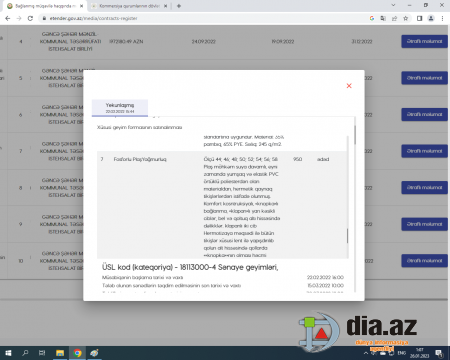This screenshot has height=360, width=450.
Task: Share this page via share icon
Action: [x=394, y=18]
